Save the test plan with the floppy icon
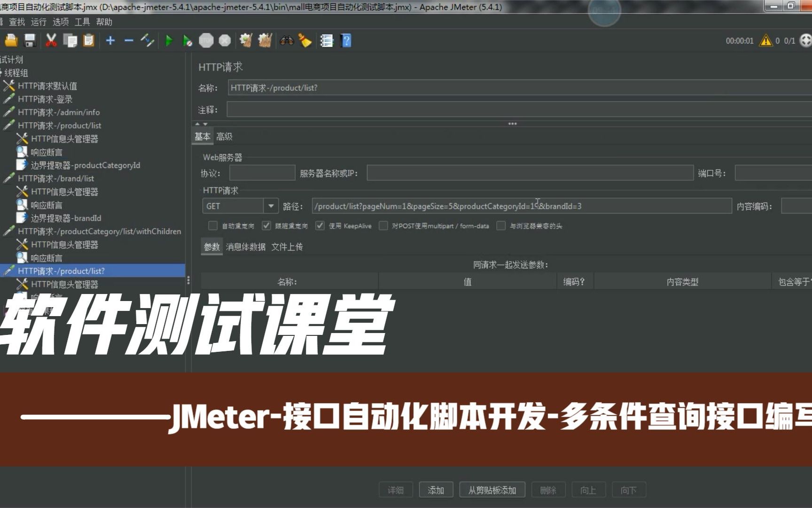 30,41
